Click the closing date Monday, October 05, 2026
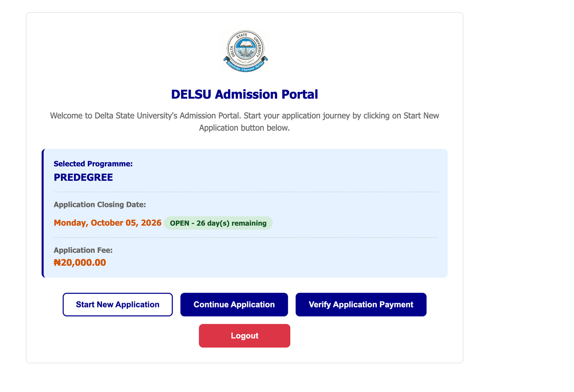574x392 pixels. [x=108, y=223]
